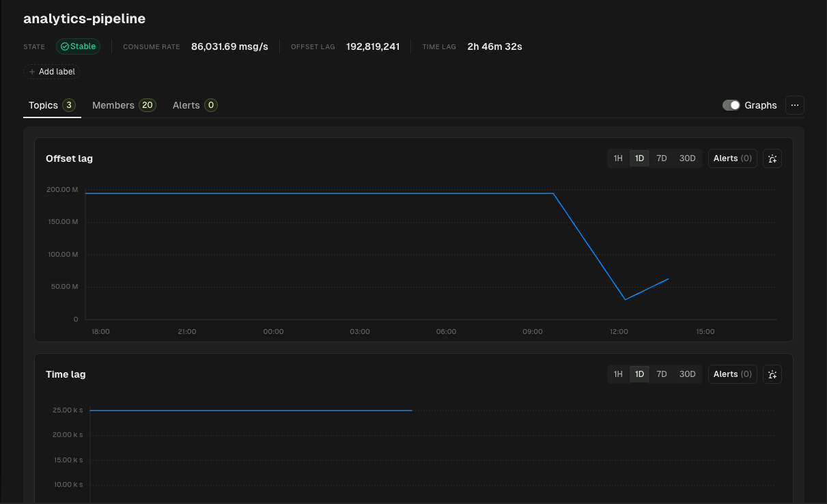
Task: Click the Alerts (0) button on Time lag chart
Action: point(731,374)
